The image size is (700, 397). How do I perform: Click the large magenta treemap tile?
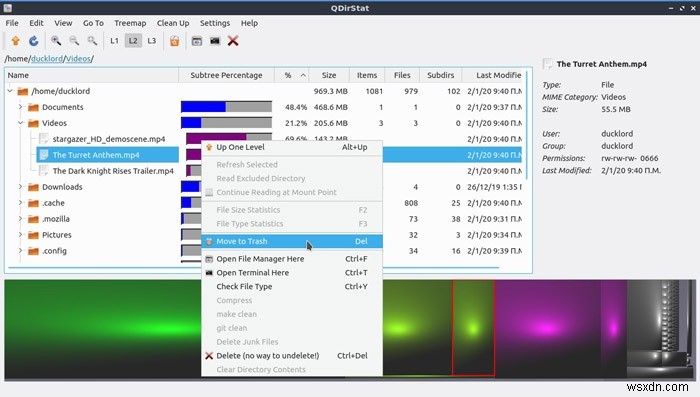[x=547, y=329]
